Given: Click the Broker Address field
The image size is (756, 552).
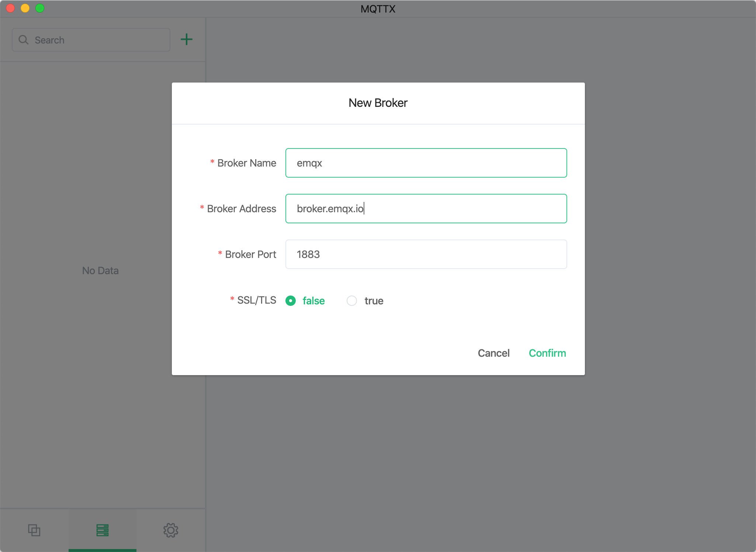Looking at the screenshot, I should coord(426,208).
